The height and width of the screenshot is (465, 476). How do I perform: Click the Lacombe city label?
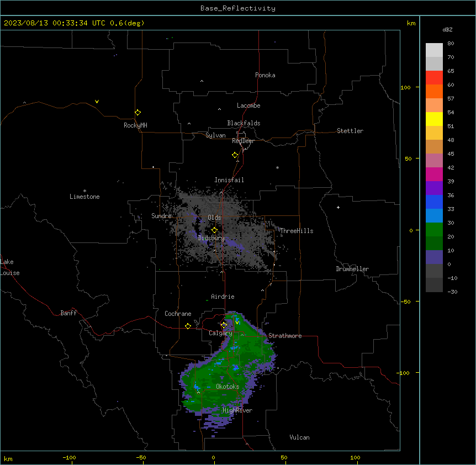click(248, 105)
